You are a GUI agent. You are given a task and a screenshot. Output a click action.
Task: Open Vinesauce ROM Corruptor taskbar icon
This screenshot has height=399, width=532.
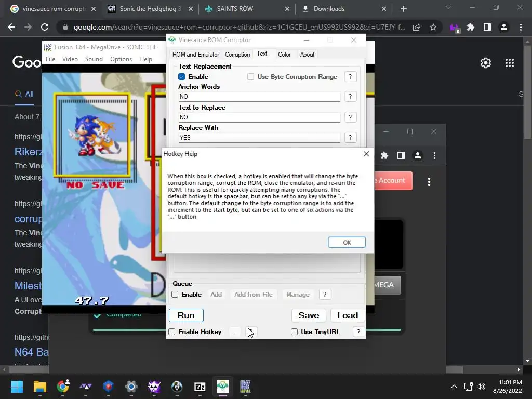click(222, 387)
